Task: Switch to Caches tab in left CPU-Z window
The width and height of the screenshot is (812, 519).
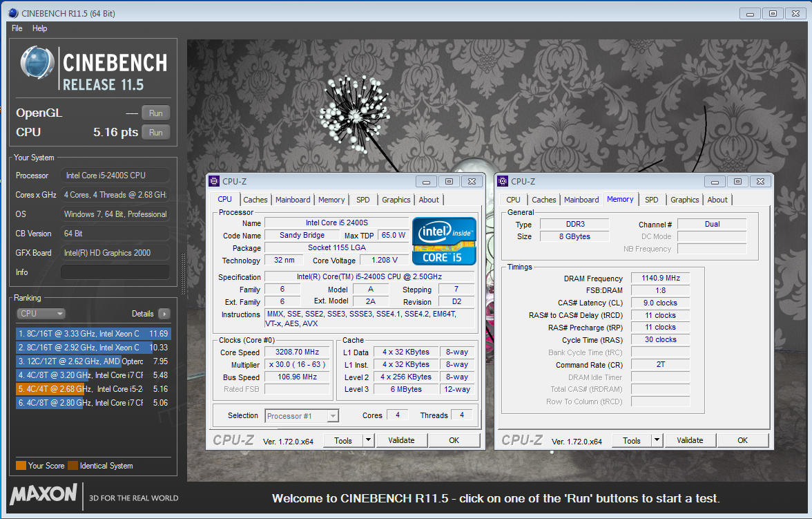Action: 255,200
